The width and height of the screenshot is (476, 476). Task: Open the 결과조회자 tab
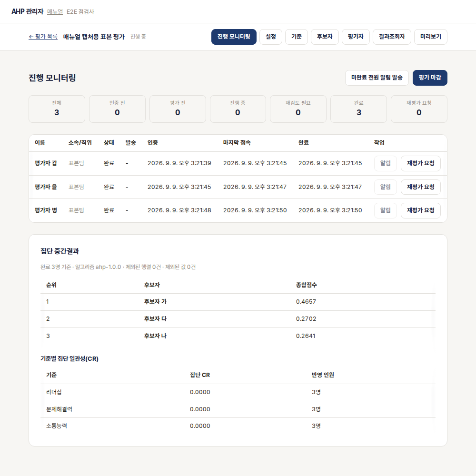coord(392,37)
